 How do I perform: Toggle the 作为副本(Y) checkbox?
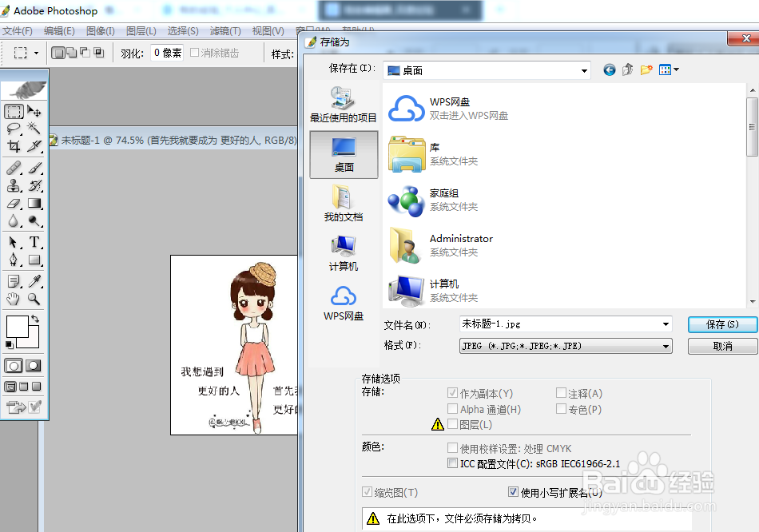pyautogui.click(x=452, y=393)
